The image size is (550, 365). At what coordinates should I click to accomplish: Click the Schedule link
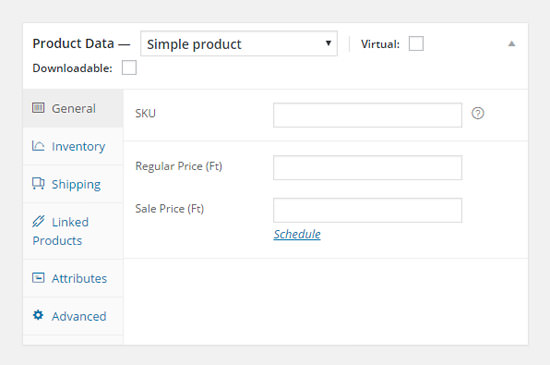297,234
